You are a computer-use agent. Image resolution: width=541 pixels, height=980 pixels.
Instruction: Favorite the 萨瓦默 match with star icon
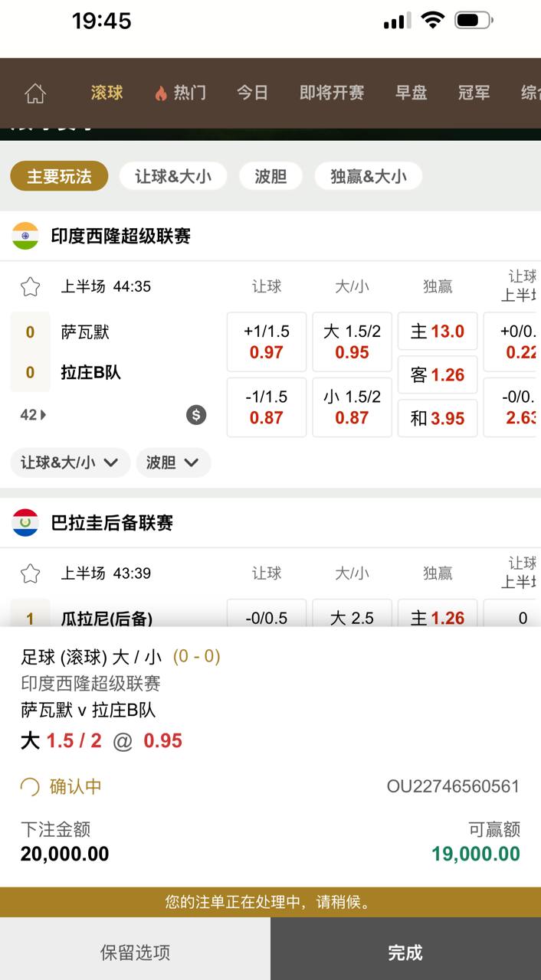(30, 287)
